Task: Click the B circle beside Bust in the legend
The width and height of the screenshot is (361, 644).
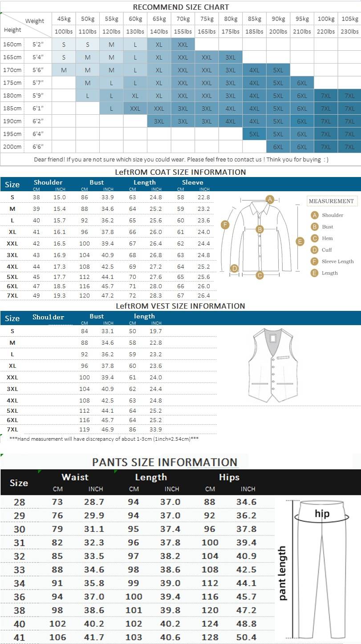Action: [315, 227]
